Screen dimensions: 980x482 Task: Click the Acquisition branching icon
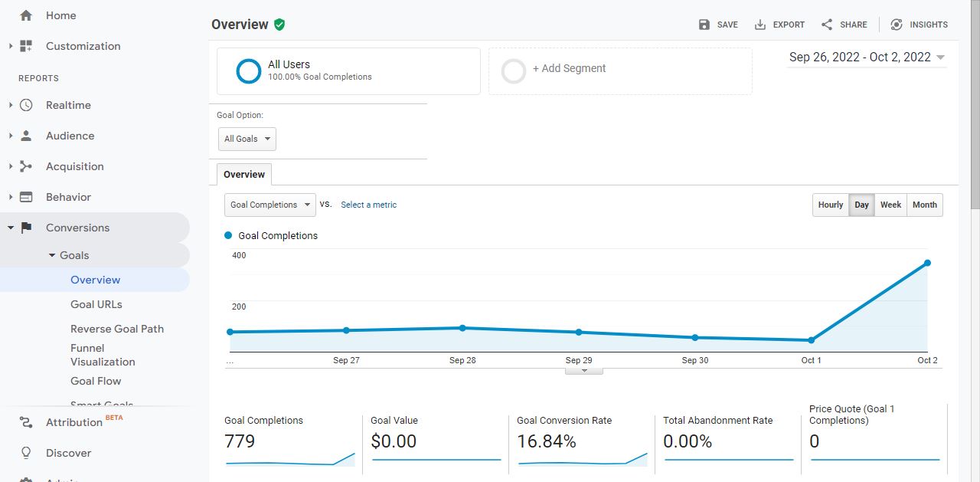[x=26, y=166]
